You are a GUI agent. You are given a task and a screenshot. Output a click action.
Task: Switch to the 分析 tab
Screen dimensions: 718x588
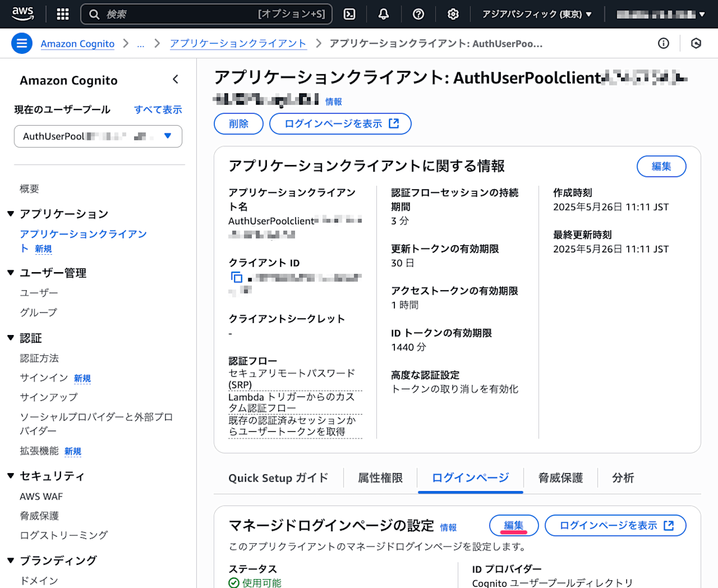623,478
